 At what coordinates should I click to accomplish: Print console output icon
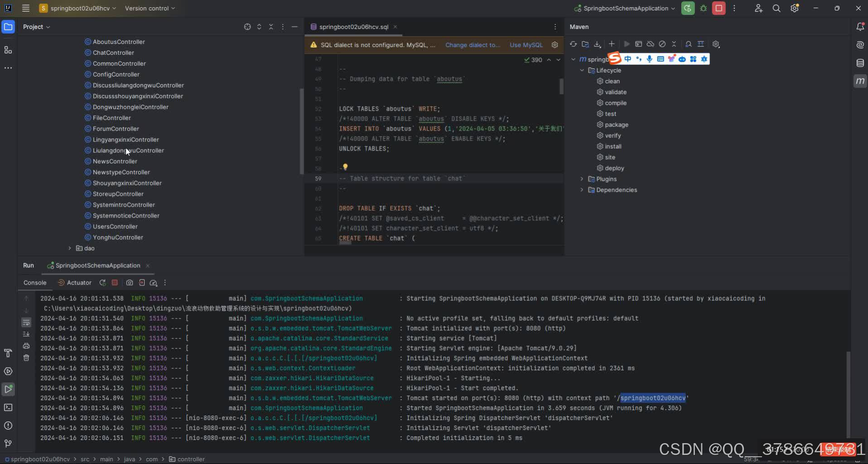26,346
